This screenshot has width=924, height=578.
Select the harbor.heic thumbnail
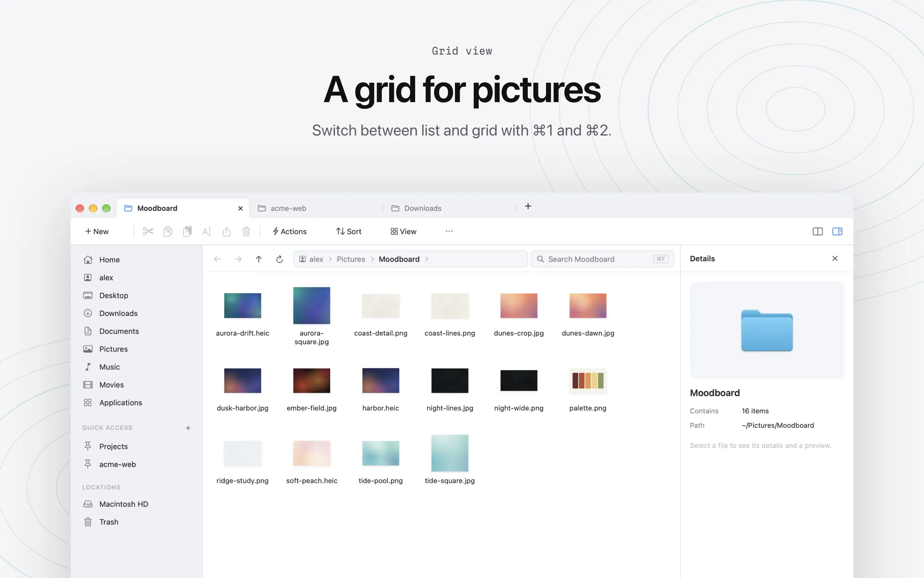(381, 381)
